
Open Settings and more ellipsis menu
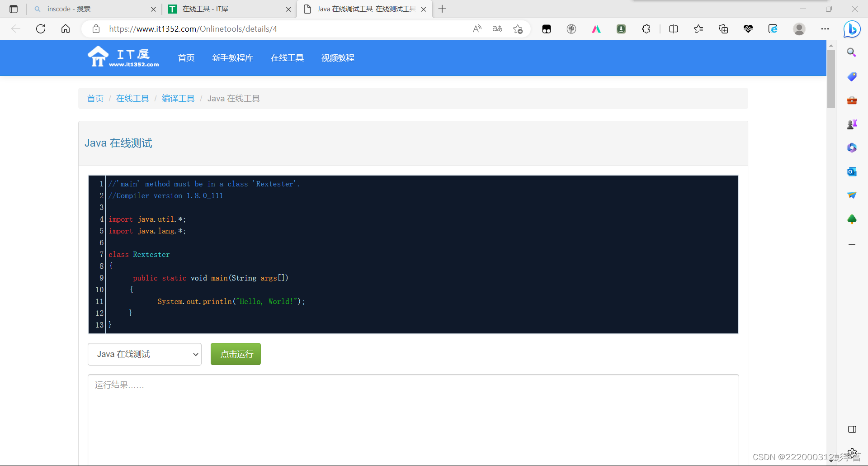825,29
